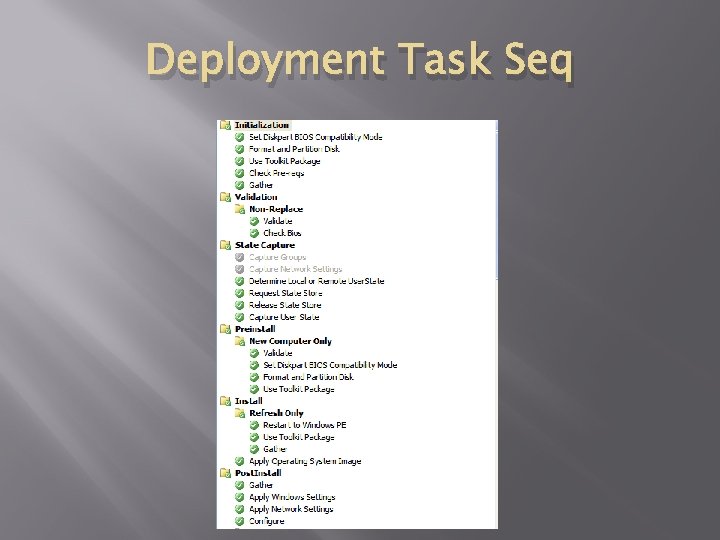Click the Refresh Only folder icon

(x=240, y=413)
